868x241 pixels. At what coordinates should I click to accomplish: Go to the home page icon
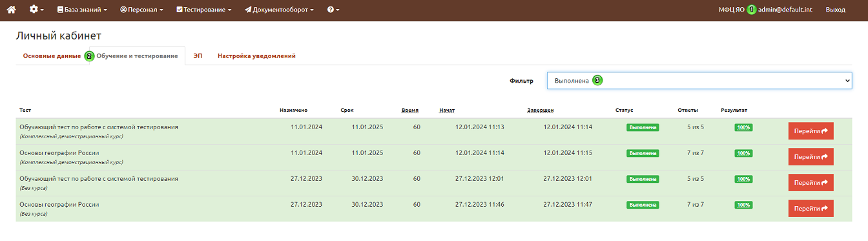[11, 10]
